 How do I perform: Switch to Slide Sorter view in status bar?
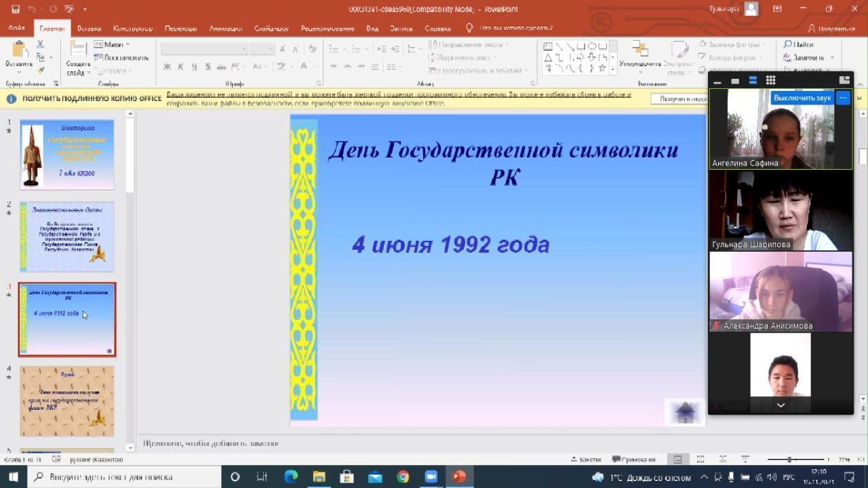(x=701, y=458)
